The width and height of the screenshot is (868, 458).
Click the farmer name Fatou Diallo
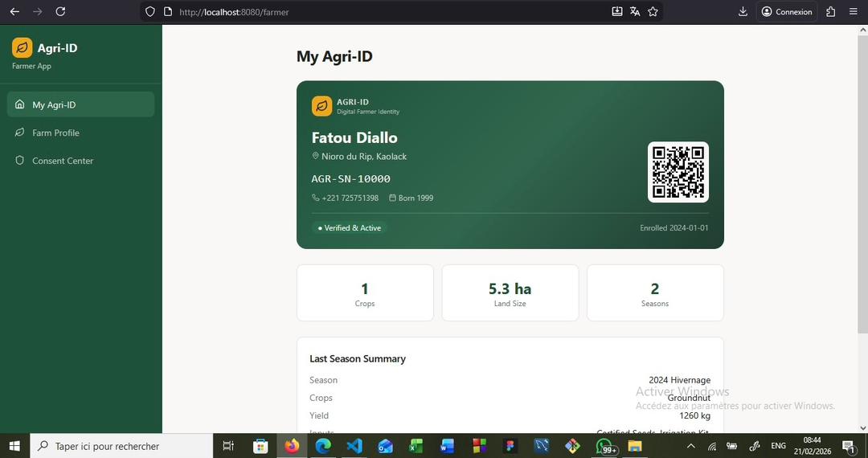coord(354,137)
